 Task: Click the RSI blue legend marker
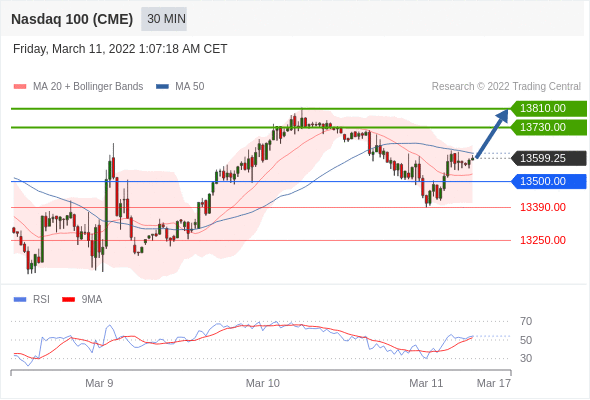[x=20, y=300]
